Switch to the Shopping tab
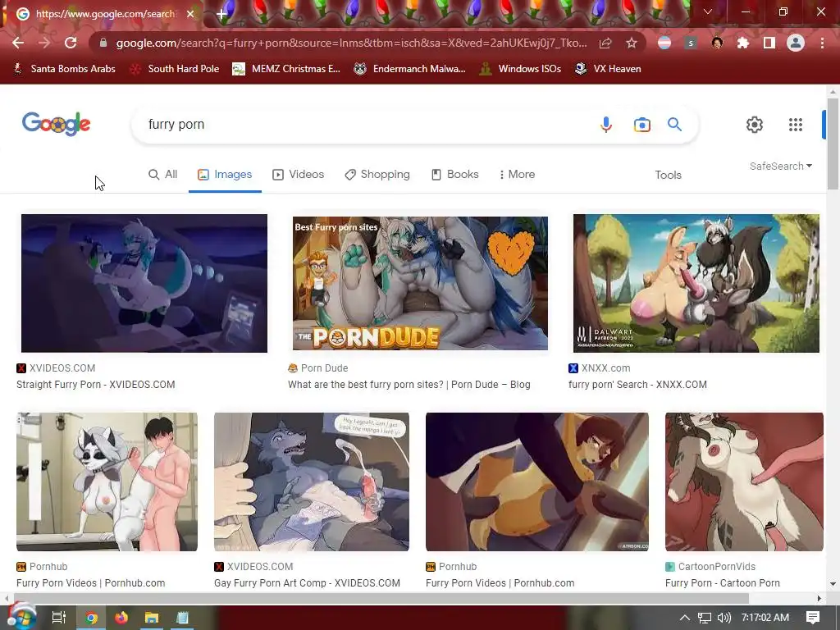 377,175
